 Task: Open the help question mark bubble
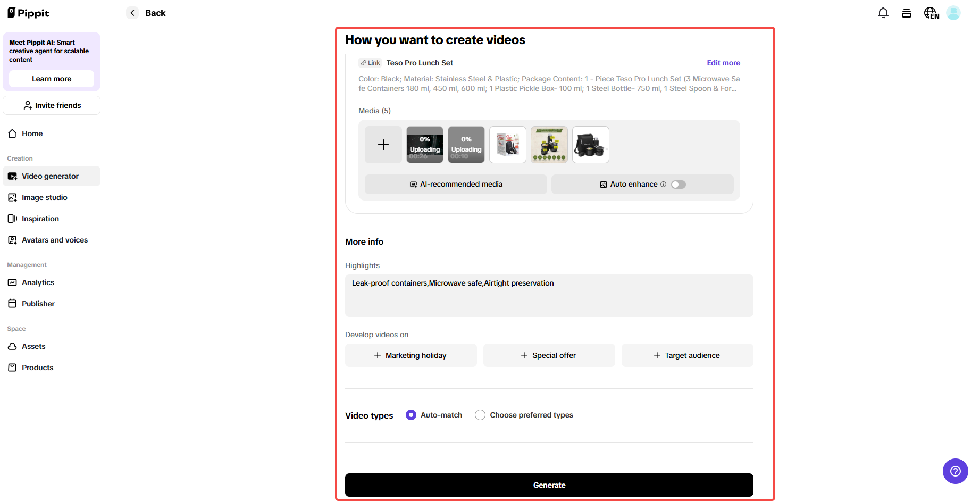click(x=956, y=471)
